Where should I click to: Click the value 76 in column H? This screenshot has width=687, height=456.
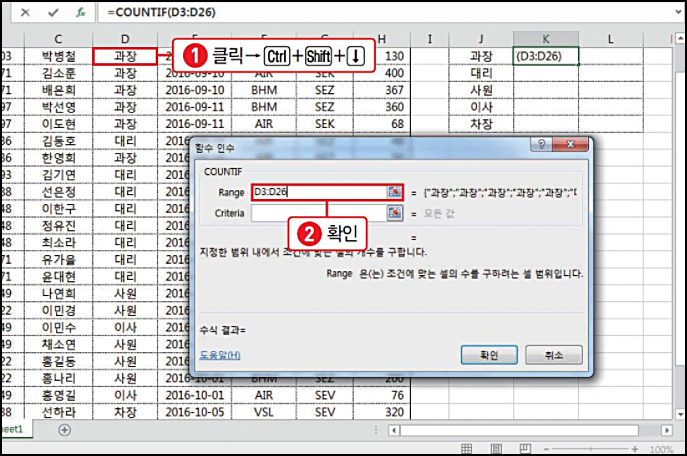tap(382, 395)
